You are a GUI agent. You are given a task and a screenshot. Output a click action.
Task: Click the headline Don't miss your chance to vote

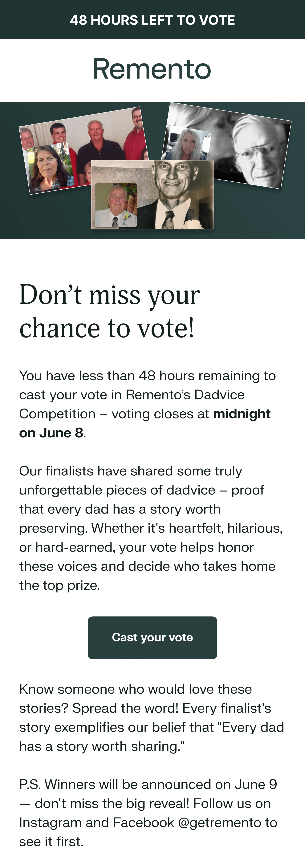point(110,311)
